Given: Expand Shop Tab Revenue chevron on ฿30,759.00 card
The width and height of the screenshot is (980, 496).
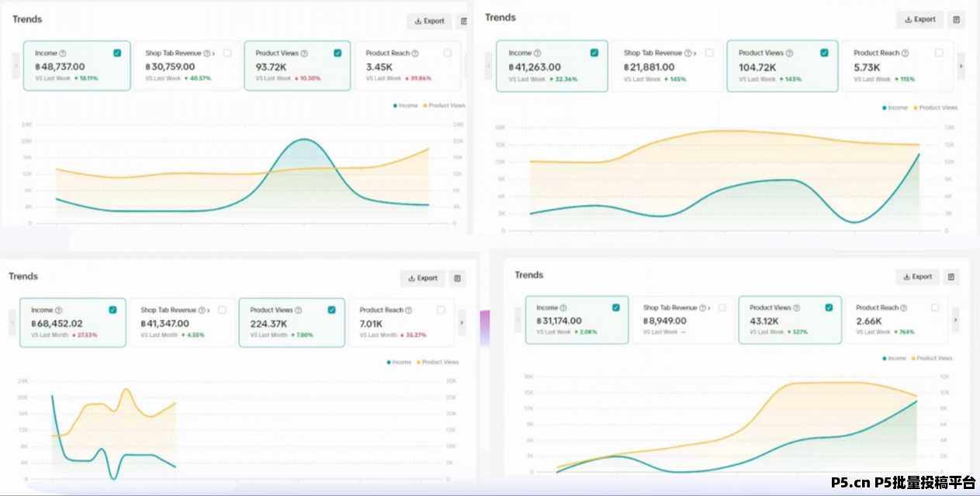Looking at the screenshot, I should 213,54.
